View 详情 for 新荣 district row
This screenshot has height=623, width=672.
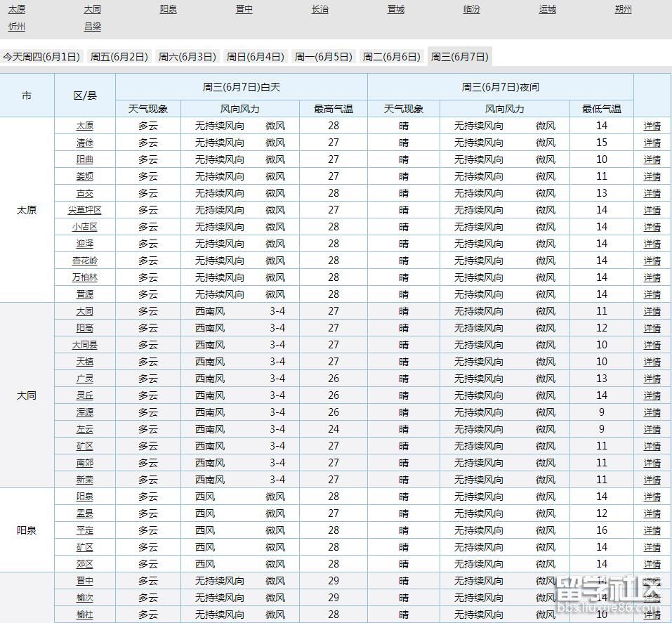click(x=652, y=480)
